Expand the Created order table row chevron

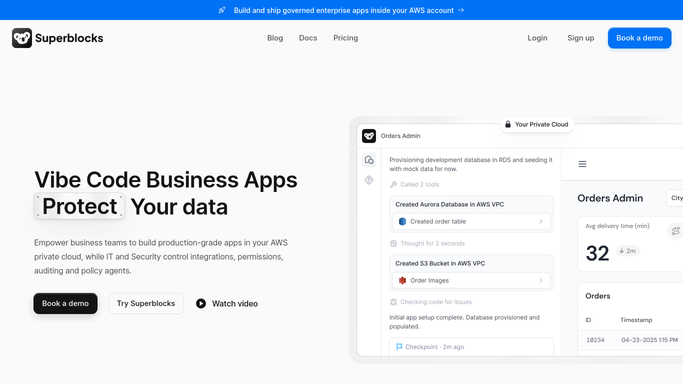541,221
